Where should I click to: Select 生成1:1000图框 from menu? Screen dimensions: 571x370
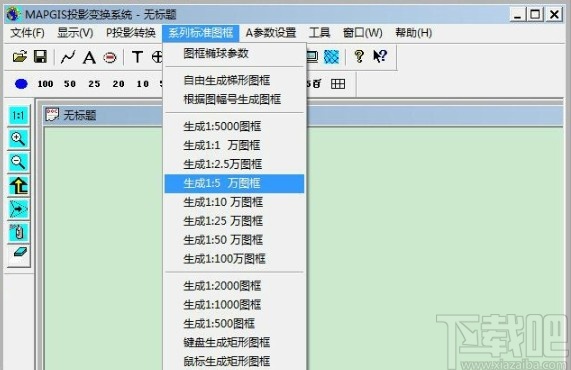[x=234, y=305]
